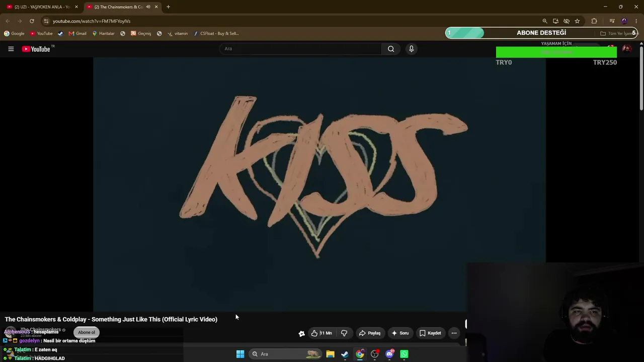This screenshot has height=362, width=644.
Task: Click the page vertical scrollbar
Action: tap(641, 78)
